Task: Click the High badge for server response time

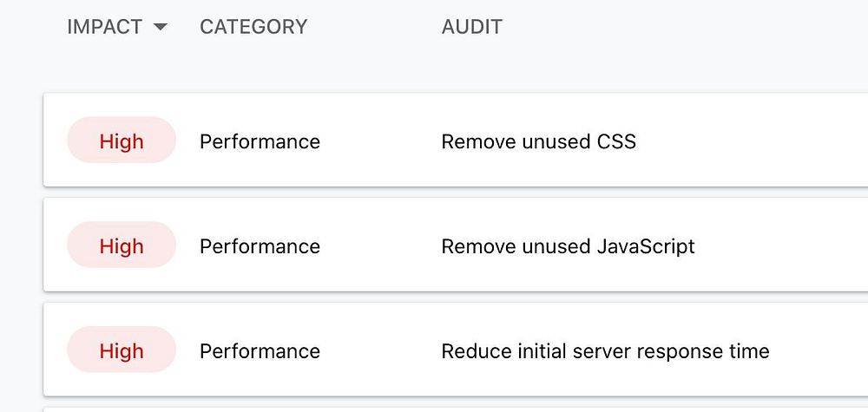Action: (x=122, y=350)
